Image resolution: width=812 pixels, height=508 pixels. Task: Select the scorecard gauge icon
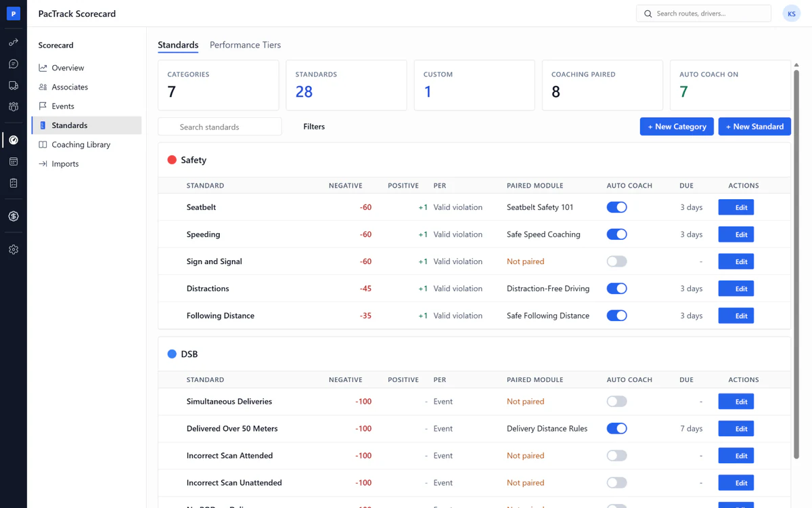14,140
